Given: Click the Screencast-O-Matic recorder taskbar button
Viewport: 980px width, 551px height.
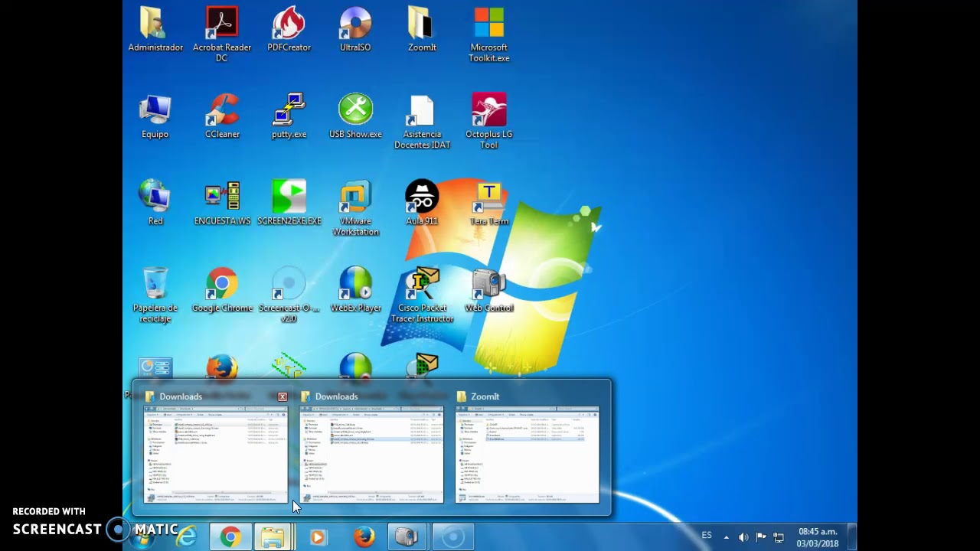Looking at the screenshot, I should [452, 537].
